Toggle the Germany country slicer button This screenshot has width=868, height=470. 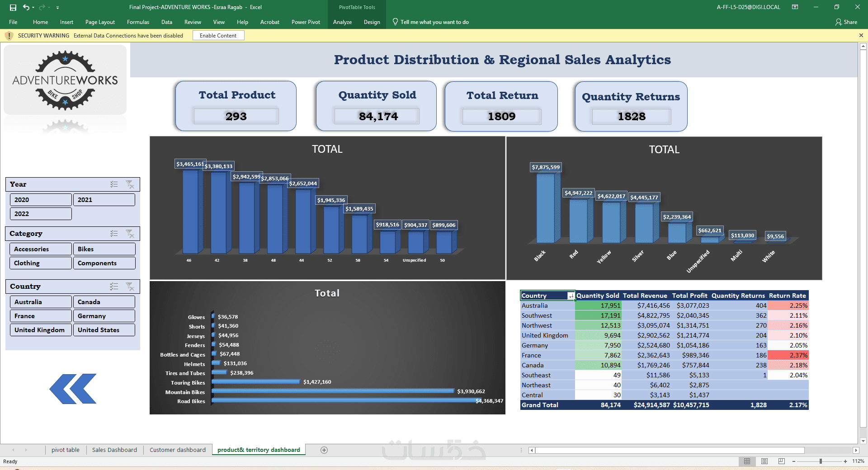point(104,316)
